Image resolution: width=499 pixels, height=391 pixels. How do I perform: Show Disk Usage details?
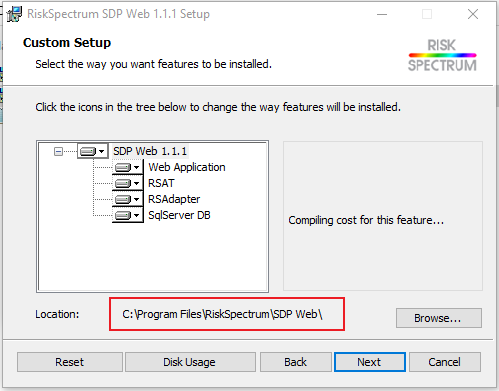(x=190, y=362)
